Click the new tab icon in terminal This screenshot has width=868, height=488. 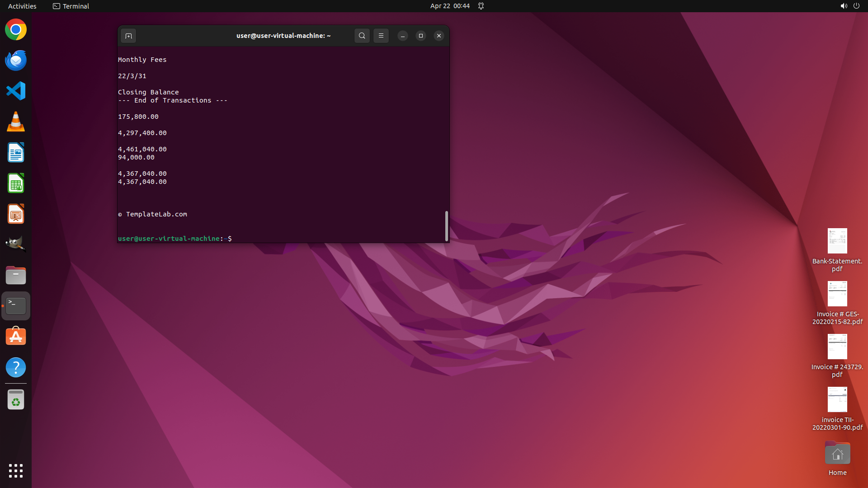(x=128, y=36)
